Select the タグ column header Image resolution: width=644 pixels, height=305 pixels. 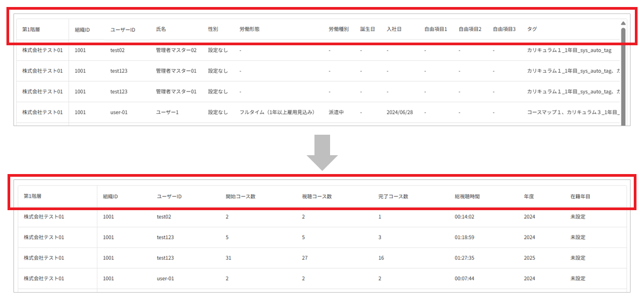[532, 30]
